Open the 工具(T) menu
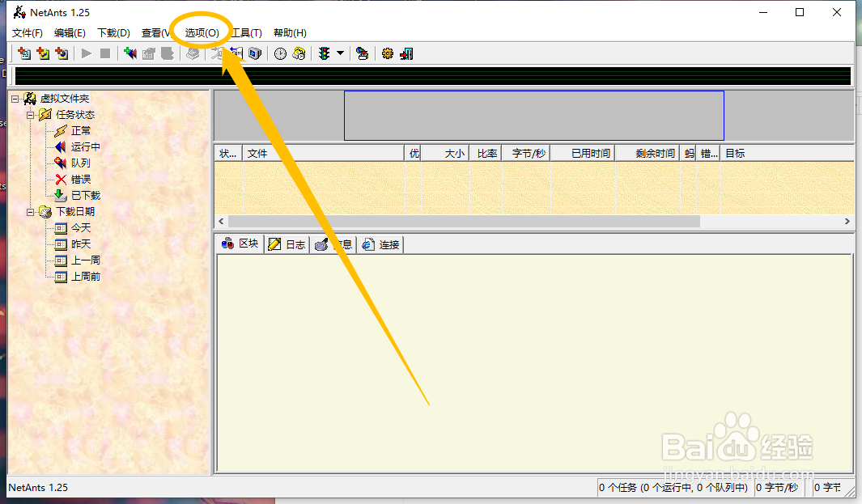862x504 pixels. click(x=247, y=33)
